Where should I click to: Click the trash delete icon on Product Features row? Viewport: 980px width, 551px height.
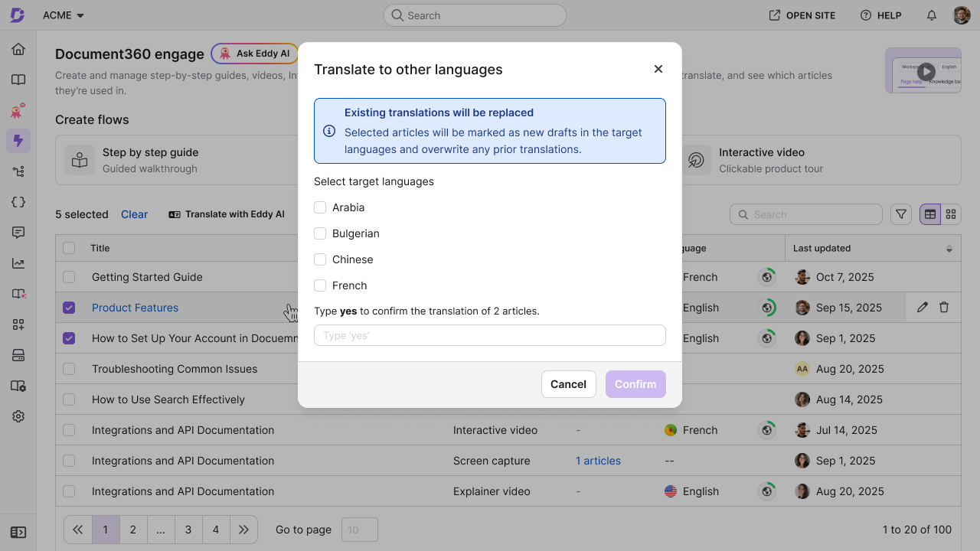pyautogui.click(x=944, y=308)
